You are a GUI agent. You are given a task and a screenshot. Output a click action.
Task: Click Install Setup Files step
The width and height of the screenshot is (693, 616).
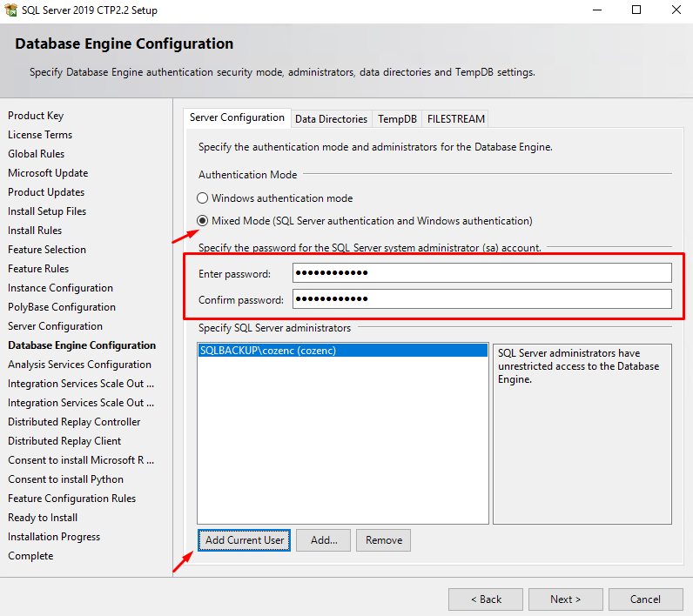click(47, 211)
